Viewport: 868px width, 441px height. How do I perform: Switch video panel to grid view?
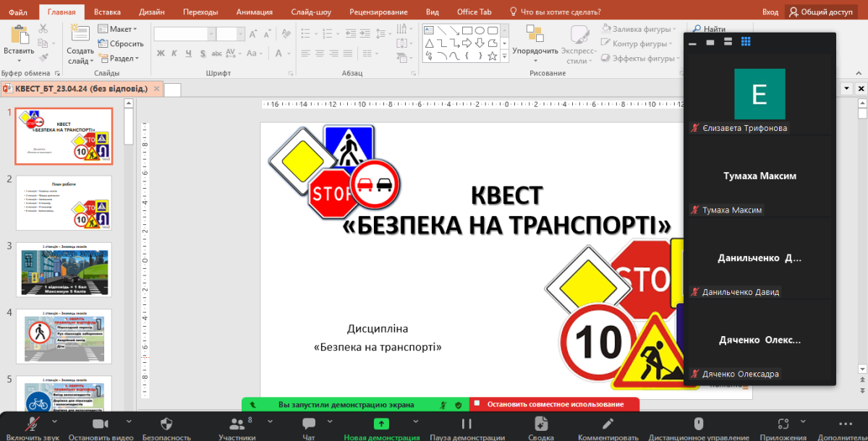746,42
